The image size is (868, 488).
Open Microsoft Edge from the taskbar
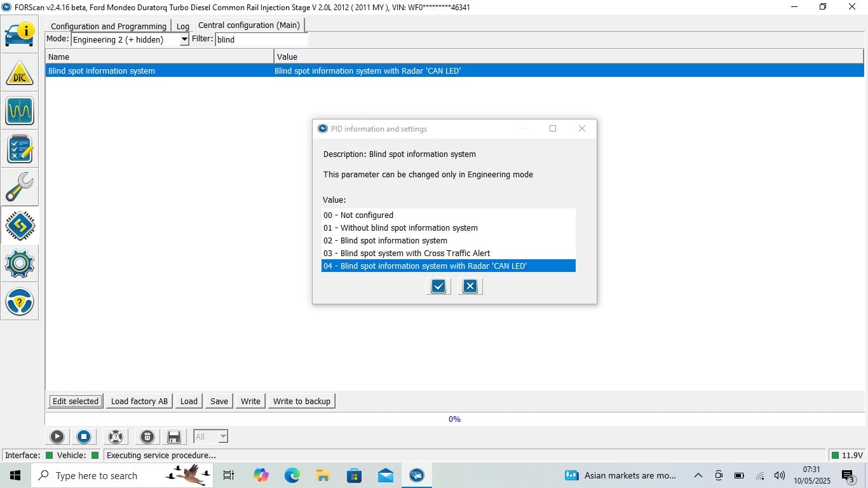[292, 475]
